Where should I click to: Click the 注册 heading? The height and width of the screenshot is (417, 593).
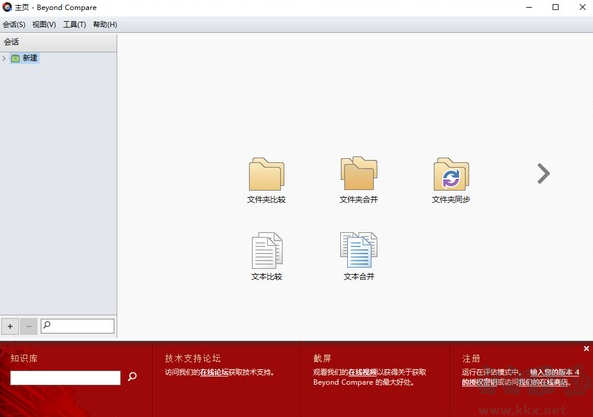point(471,358)
